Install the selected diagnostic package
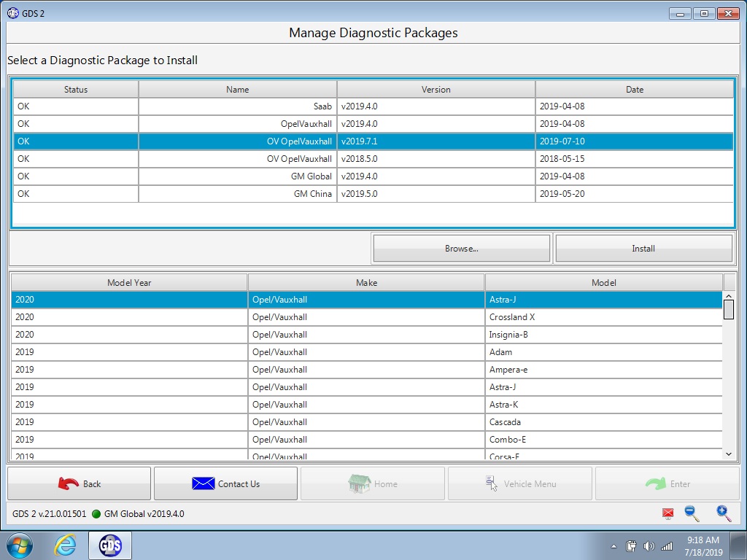The image size is (747, 560). [x=643, y=248]
